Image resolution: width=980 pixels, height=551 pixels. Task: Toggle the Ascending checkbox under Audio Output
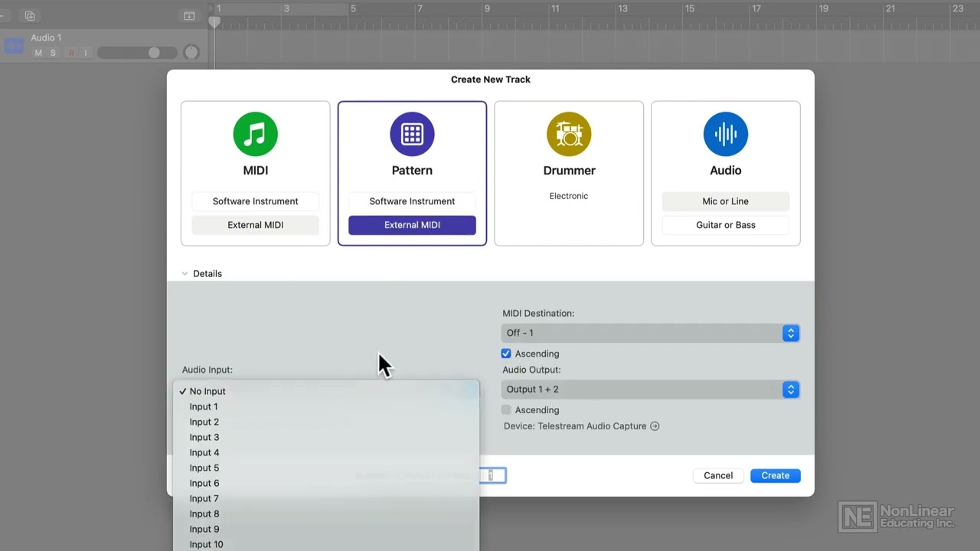pyautogui.click(x=506, y=410)
